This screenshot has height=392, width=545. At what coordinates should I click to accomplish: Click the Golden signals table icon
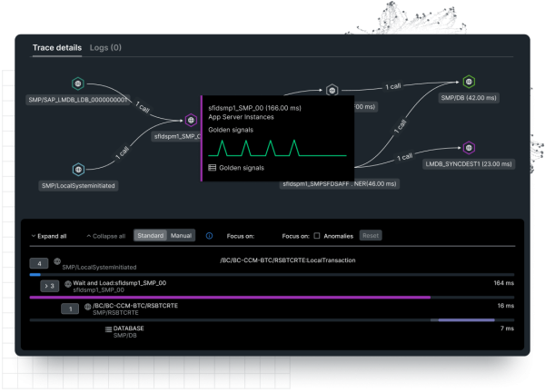point(213,168)
